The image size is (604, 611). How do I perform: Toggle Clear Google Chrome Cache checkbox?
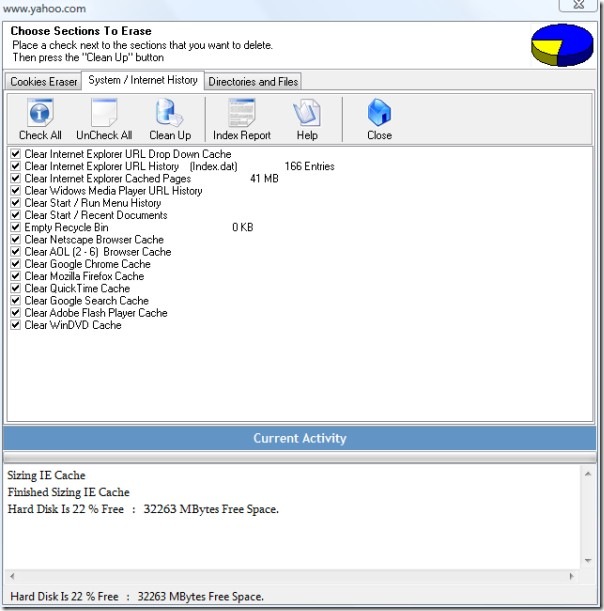pyautogui.click(x=16, y=264)
